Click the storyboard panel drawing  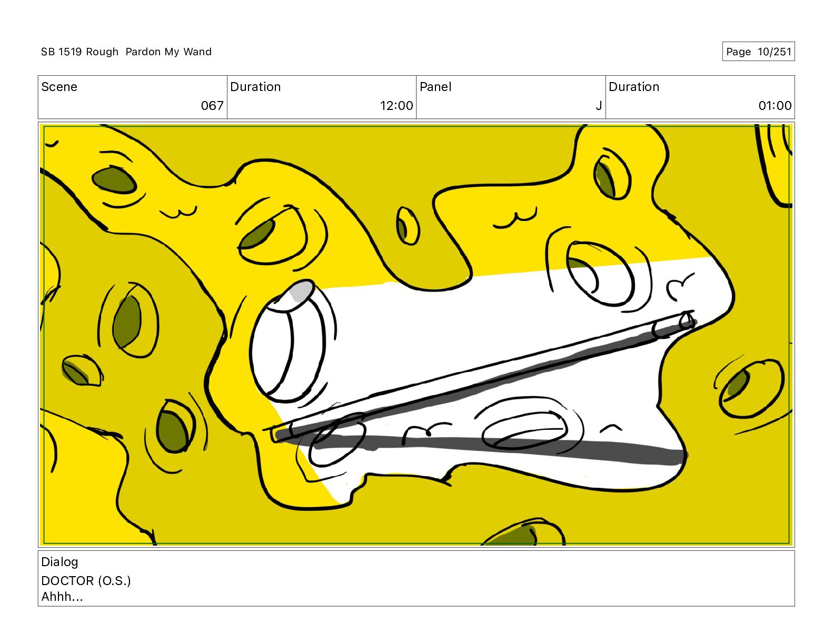point(416,335)
